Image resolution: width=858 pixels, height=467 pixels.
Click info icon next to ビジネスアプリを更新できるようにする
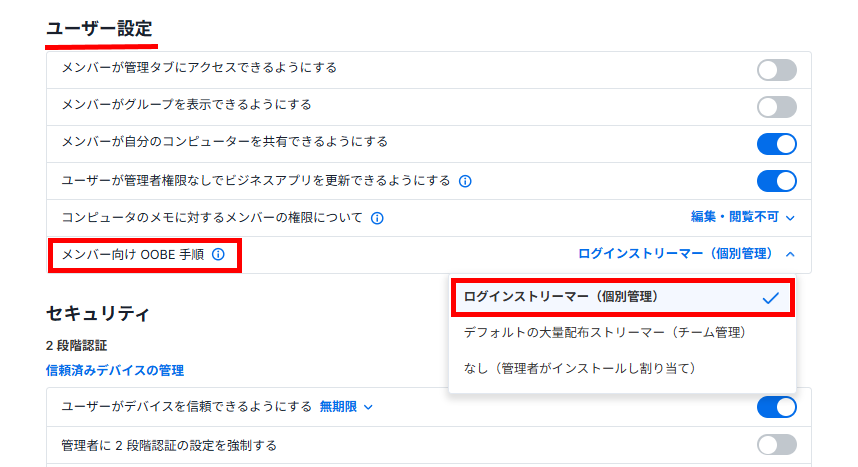(x=465, y=181)
